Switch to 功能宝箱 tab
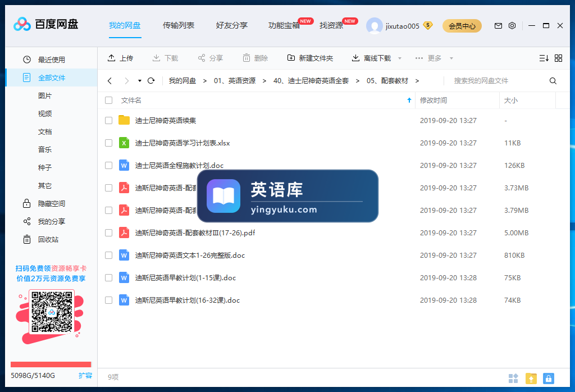The height and width of the screenshot is (392, 575). [284, 25]
